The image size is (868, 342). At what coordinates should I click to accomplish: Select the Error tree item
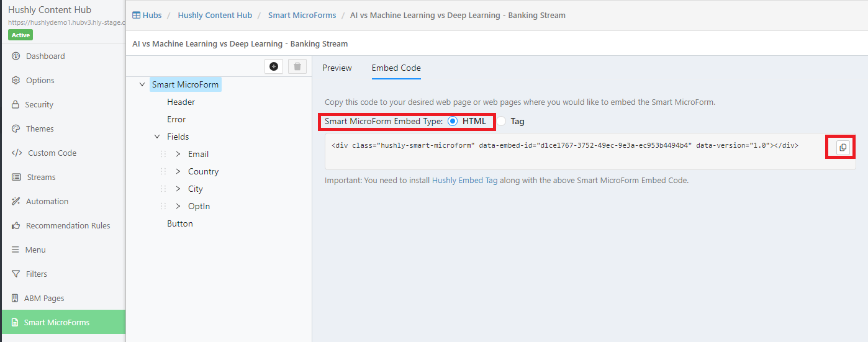click(x=176, y=119)
